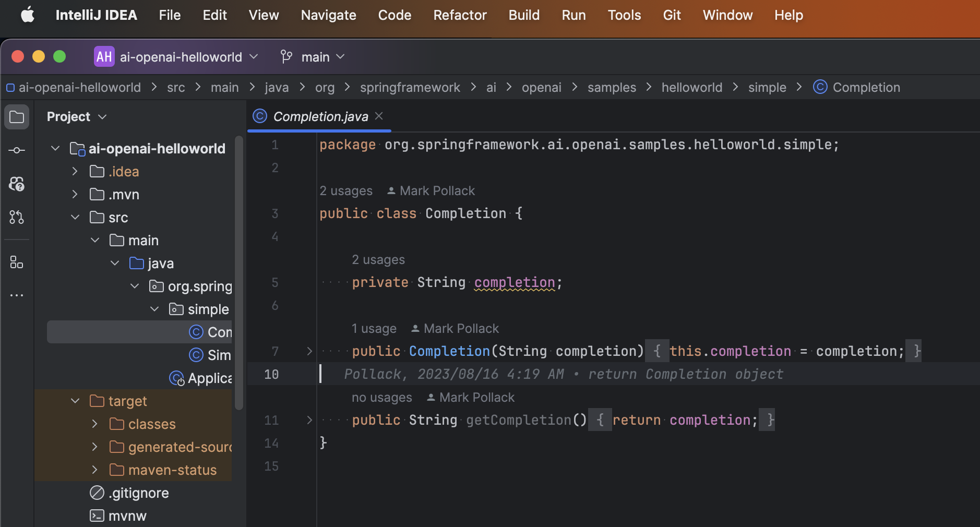
Task: Click '2 usages' hint above class Completion
Action: [x=346, y=190]
